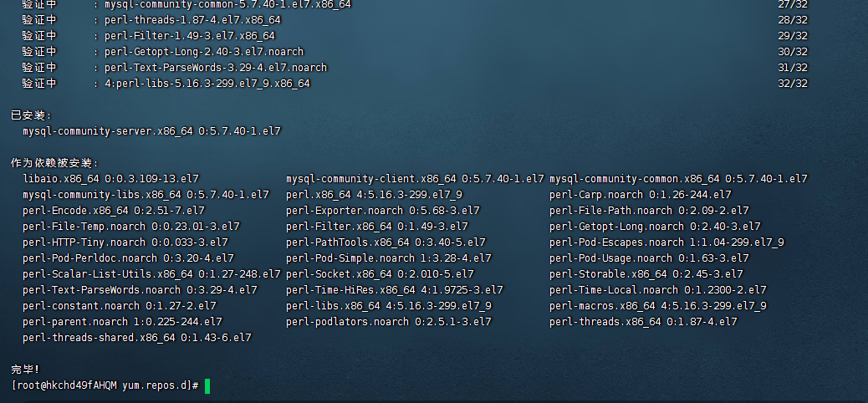The width and height of the screenshot is (868, 403).
Task: Click perl-Getopt-Long.noarch 0:2.40-3.el7 dependency entry
Action: pos(655,227)
